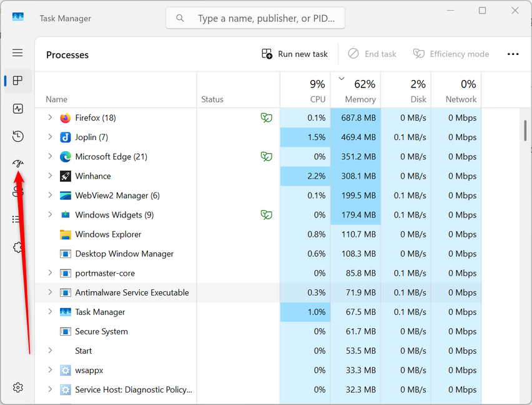This screenshot has width=532, height=405.
Task: Click the Efficiency mode button
Action: [451, 54]
